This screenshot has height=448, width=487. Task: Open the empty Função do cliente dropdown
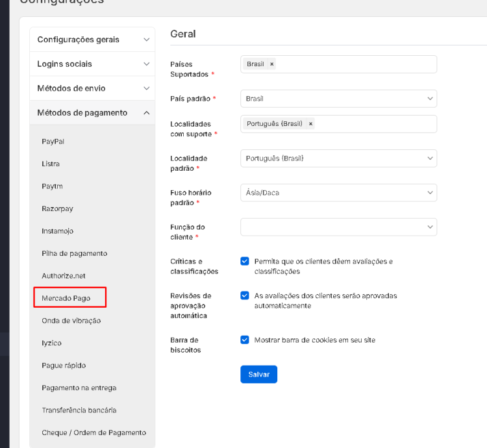[x=338, y=227]
